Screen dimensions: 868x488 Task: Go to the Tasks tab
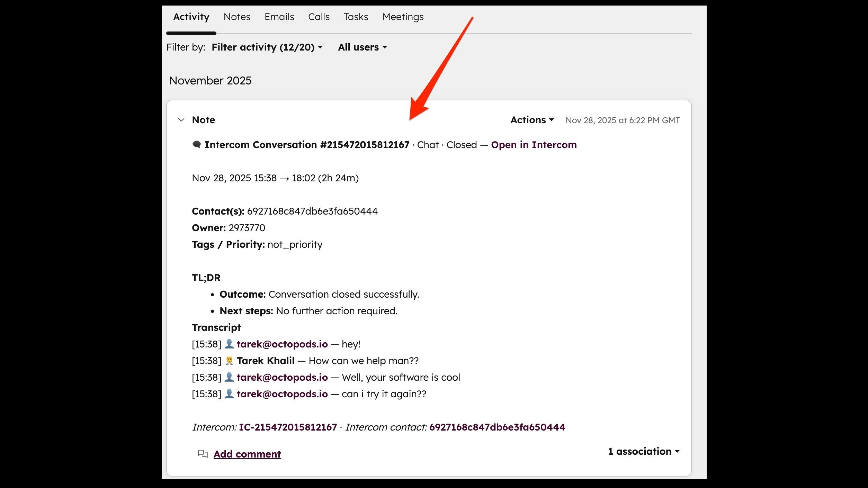(x=356, y=17)
